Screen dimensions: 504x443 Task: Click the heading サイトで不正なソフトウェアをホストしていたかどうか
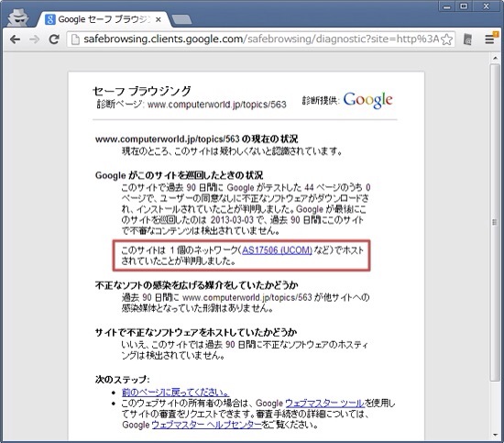pos(196,332)
